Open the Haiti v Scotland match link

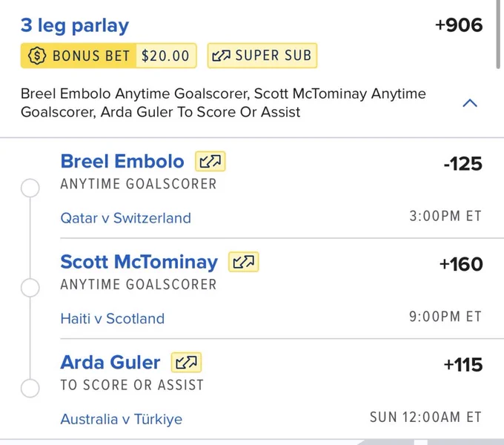click(113, 319)
